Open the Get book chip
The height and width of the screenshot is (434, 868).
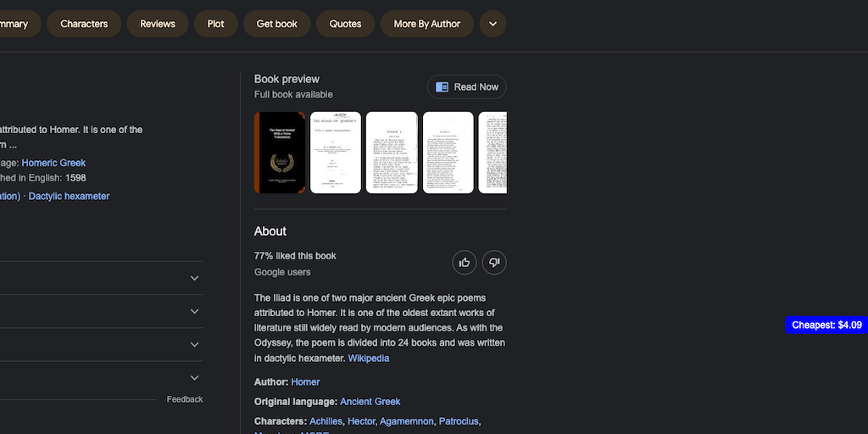pyautogui.click(x=277, y=24)
